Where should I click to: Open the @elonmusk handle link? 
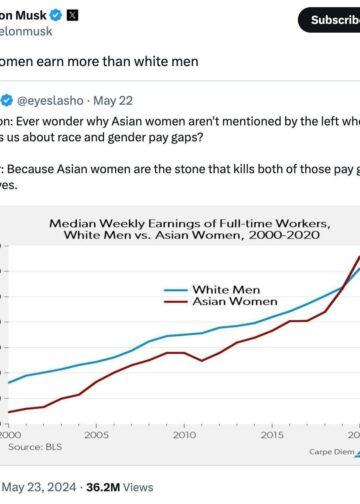26,32
